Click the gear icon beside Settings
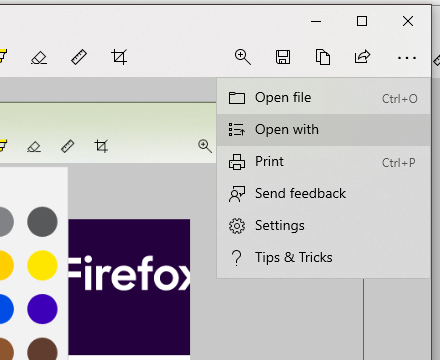440x360 pixels. click(237, 226)
